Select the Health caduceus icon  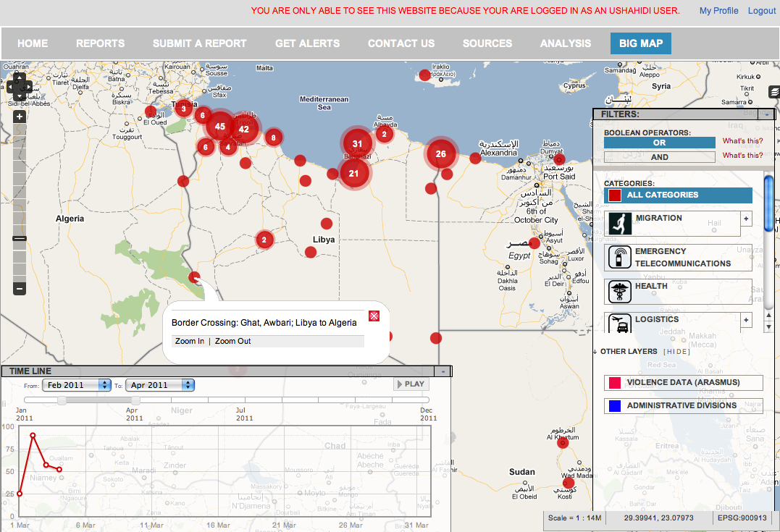coord(620,292)
